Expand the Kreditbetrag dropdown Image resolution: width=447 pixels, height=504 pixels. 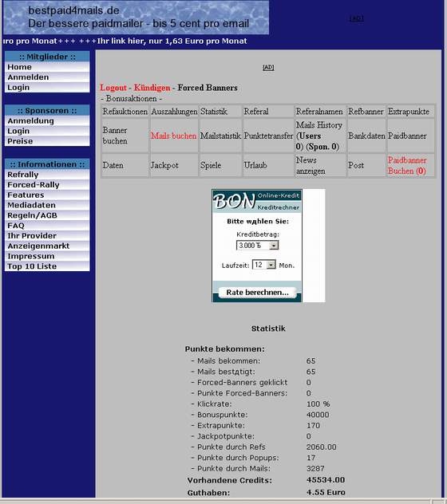pyautogui.click(x=274, y=246)
